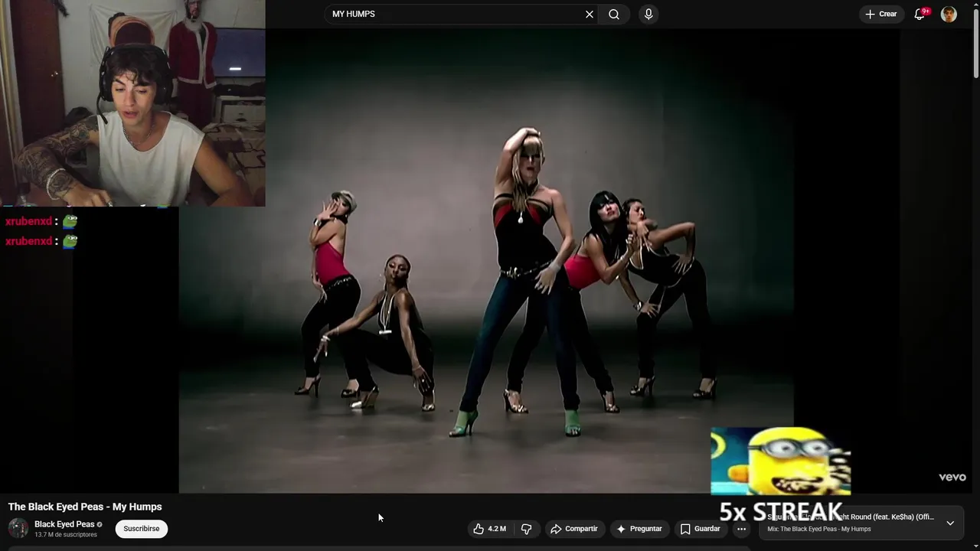This screenshot has height=551, width=980.
Task: Share video via Compartir button
Action: click(574, 529)
